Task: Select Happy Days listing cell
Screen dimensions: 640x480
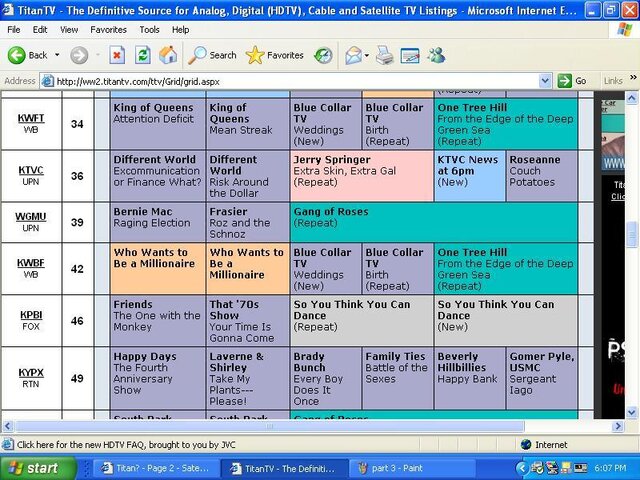Action: [x=158, y=378]
